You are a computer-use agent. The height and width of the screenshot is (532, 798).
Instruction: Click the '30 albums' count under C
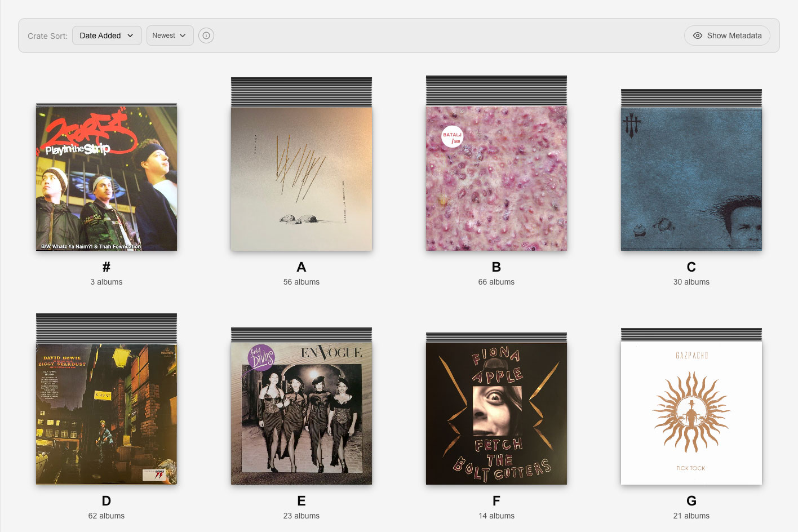click(x=691, y=282)
